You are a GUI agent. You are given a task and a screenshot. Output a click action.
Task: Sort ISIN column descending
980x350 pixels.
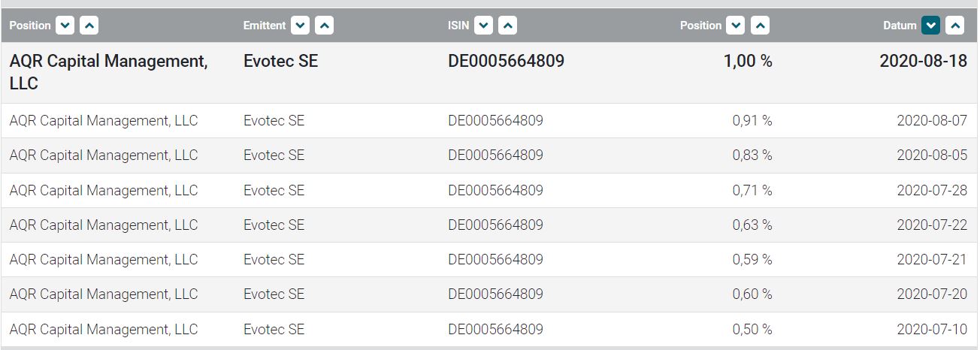click(484, 26)
